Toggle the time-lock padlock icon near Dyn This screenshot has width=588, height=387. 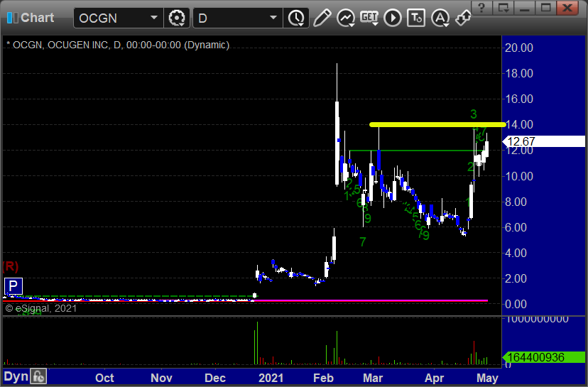38,376
